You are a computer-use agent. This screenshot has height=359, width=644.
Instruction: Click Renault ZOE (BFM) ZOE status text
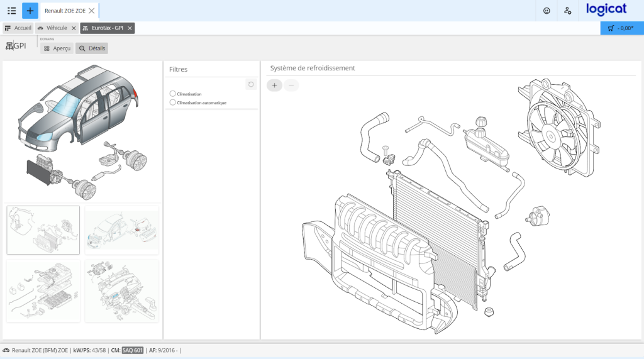pyautogui.click(x=40, y=350)
